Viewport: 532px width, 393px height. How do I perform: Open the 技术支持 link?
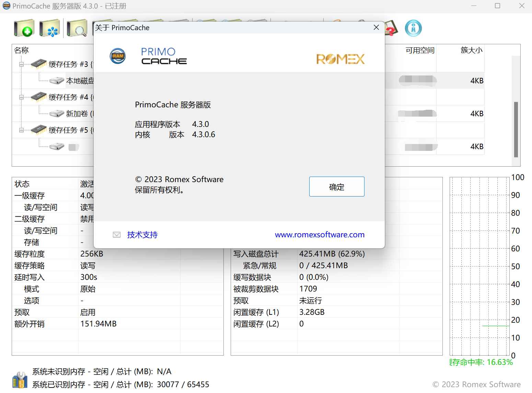point(142,235)
